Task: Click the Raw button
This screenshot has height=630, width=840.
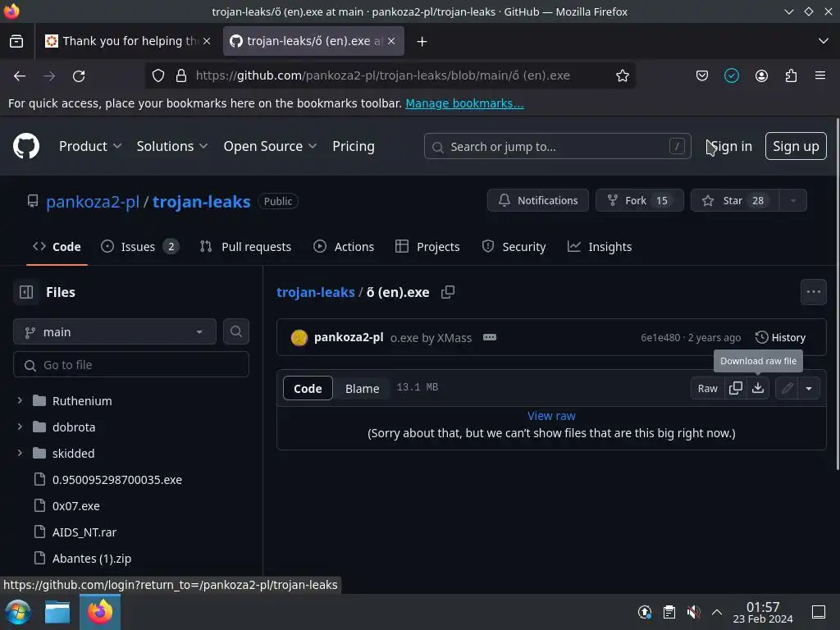Action: pos(708,388)
